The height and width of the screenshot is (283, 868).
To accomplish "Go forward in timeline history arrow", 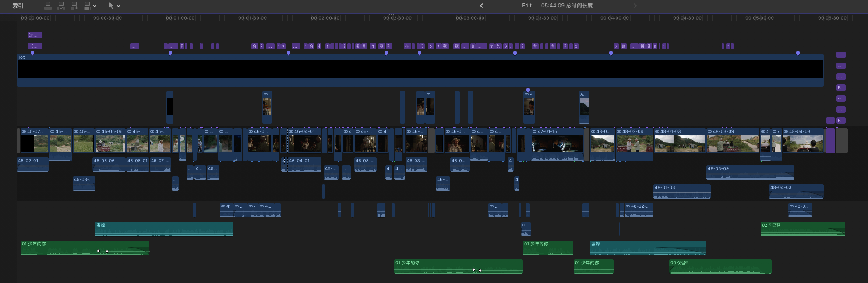I will (635, 6).
